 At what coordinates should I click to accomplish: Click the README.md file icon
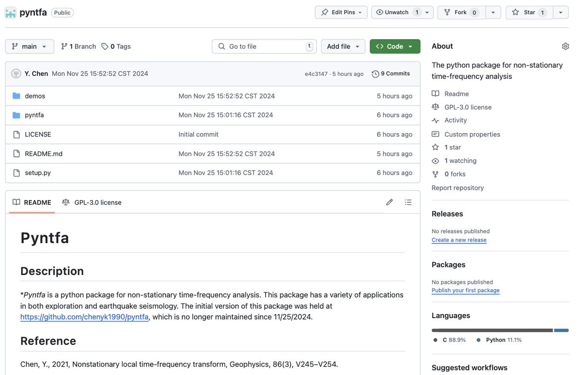16,153
